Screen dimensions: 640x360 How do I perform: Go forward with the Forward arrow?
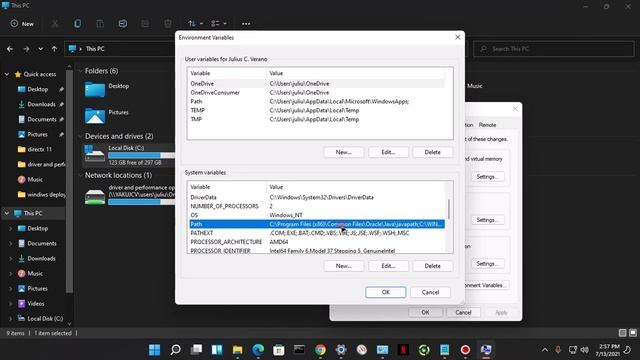click(x=26, y=49)
